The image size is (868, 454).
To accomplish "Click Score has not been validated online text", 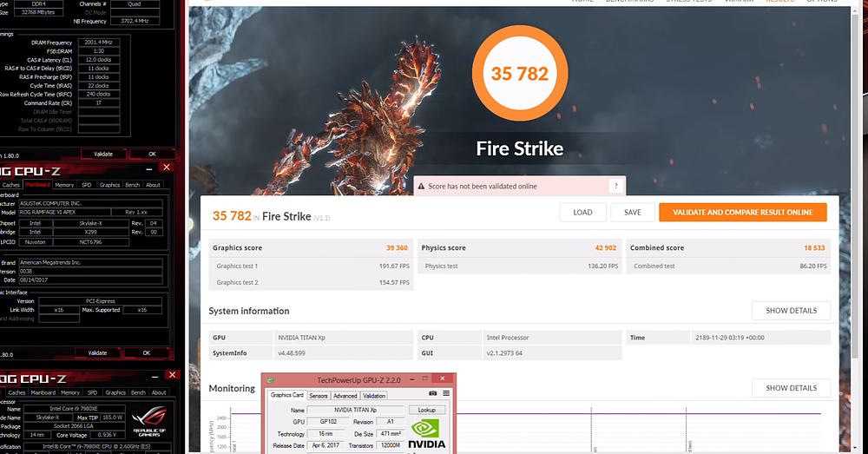I will tap(483, 187).
